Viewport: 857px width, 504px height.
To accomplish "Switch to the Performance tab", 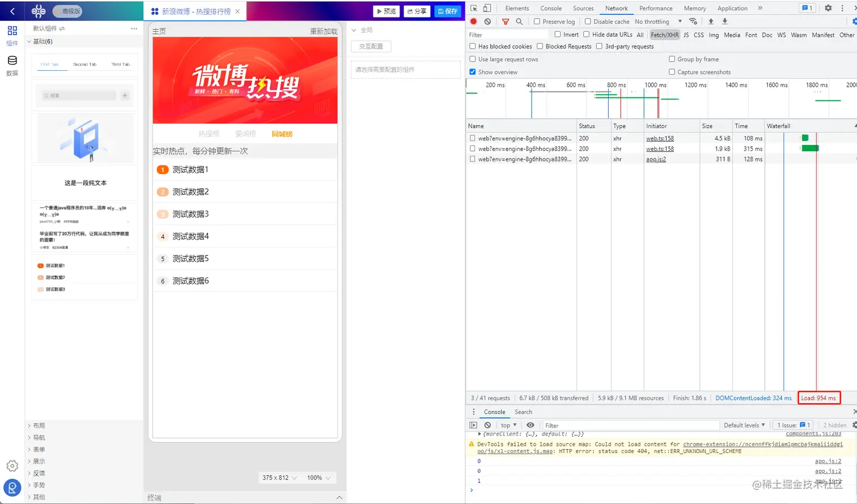I will [656, 8].
